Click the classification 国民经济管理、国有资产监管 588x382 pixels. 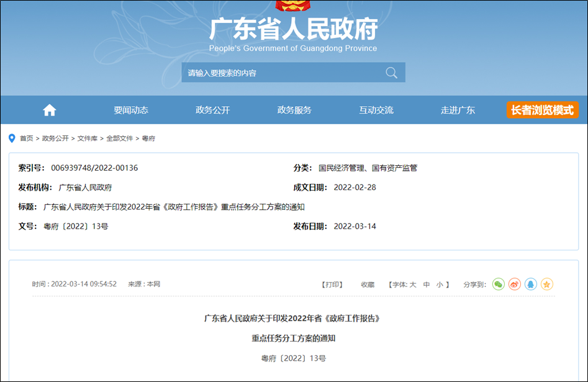pyautogui.click(x=368, y=168)
